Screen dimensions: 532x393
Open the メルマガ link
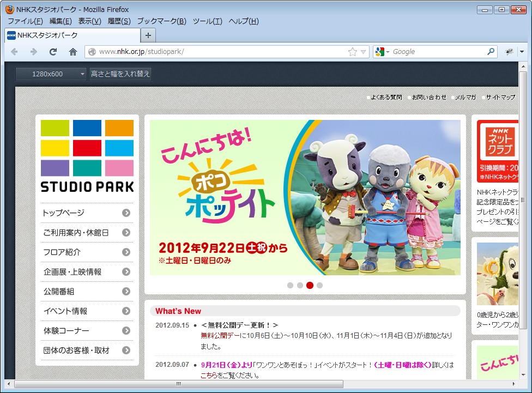tap(465, 98)
